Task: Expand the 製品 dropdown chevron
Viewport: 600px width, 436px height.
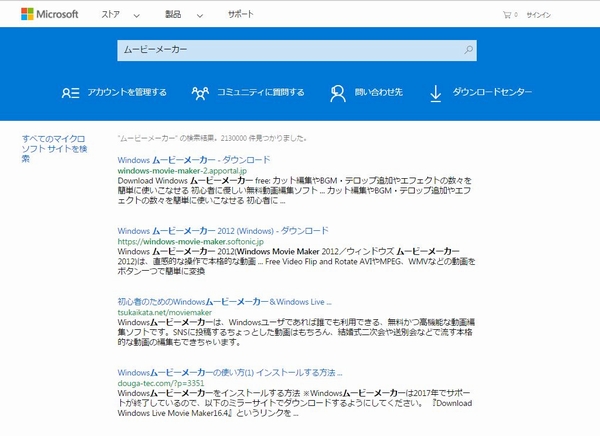Action: [x=200, y=16]
